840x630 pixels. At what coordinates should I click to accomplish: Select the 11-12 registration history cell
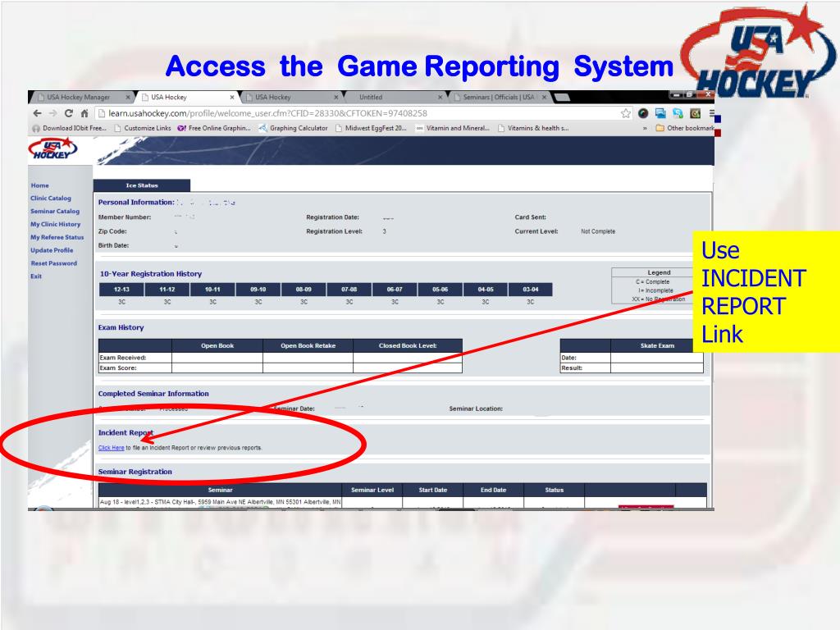pyautogui.click(x=167, y=290)
